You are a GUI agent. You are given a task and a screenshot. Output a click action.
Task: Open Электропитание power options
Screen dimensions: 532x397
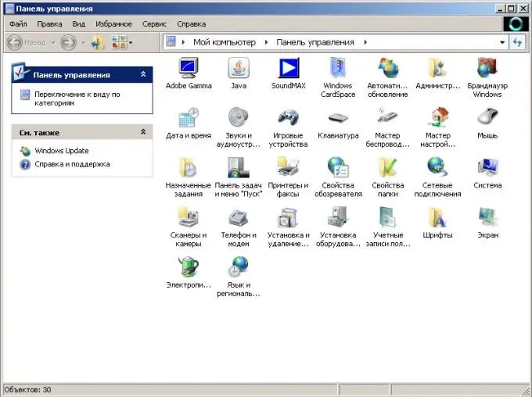coord(189,273)
